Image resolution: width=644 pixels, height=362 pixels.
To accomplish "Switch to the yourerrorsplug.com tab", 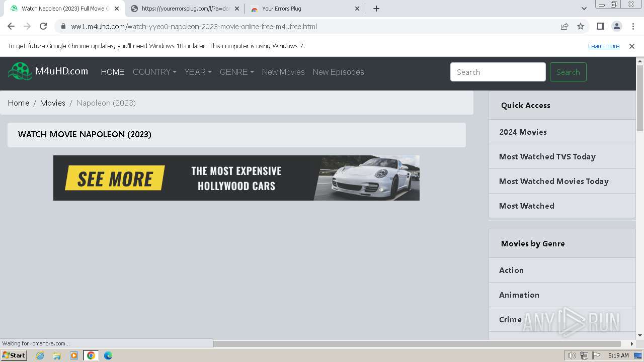I will pyautogui.click(x=184, y=9).
